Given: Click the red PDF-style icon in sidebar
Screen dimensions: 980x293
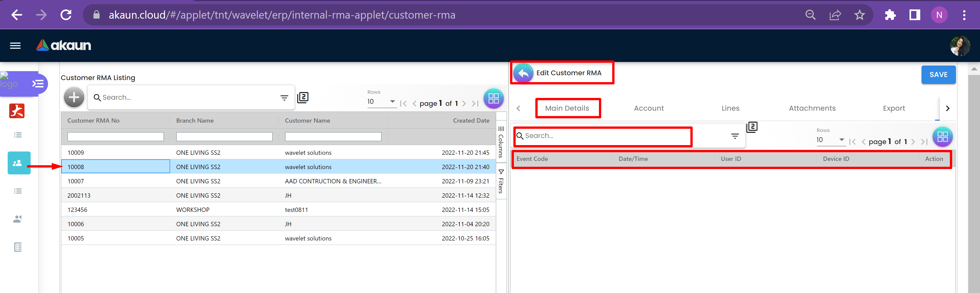Looking at the screenshot, I should [x=17, y=111].
